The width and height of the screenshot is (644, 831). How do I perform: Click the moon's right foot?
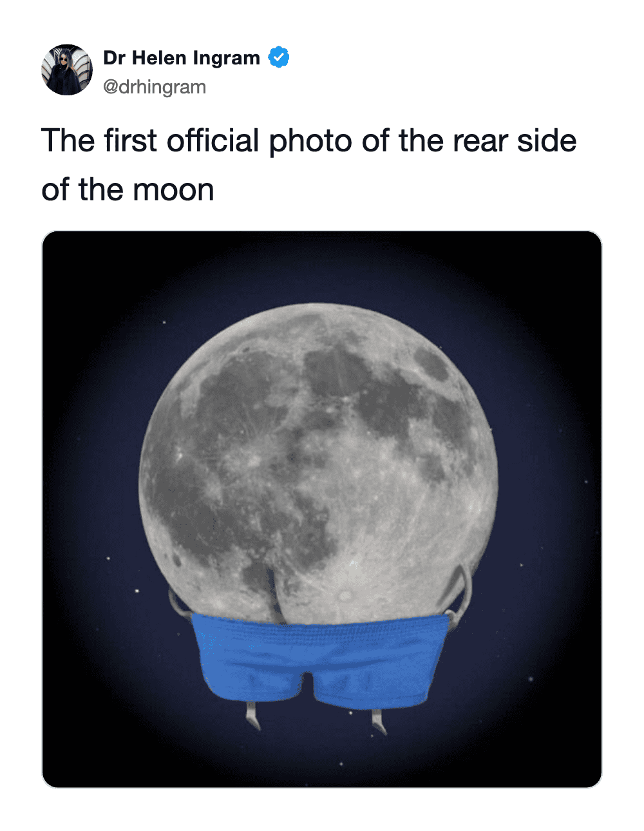(x=378, y=720)
